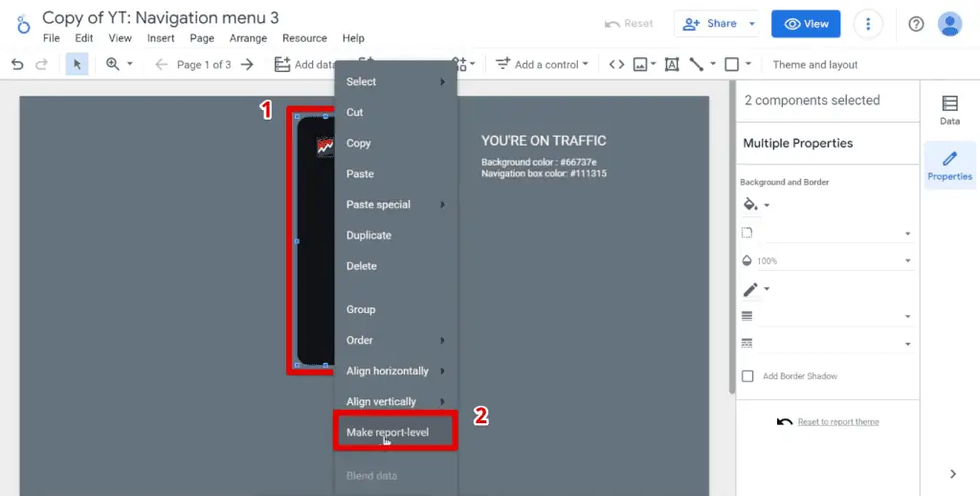Viewport: 980px width, 496px height.
Task: Click the blue View button
Action: [x=806, y=24]
